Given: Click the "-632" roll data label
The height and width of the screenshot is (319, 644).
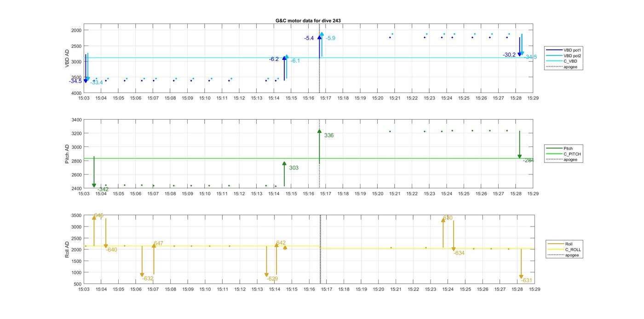Looking at the screenshot, I should tap(148, 278).
